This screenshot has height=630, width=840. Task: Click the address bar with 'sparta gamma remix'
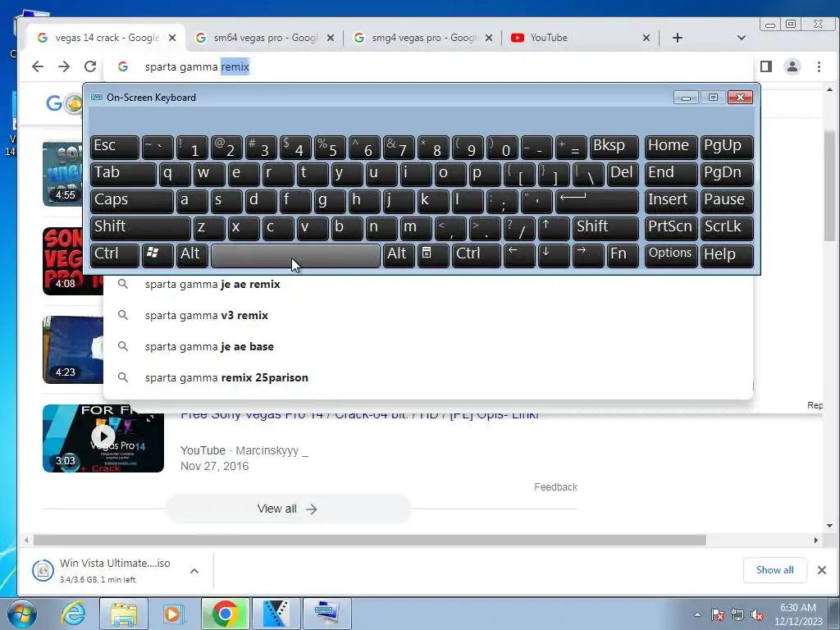(428, 66)
